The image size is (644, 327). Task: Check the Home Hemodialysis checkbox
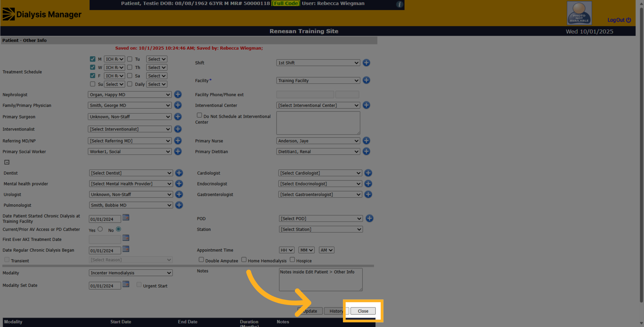(244, 259)
